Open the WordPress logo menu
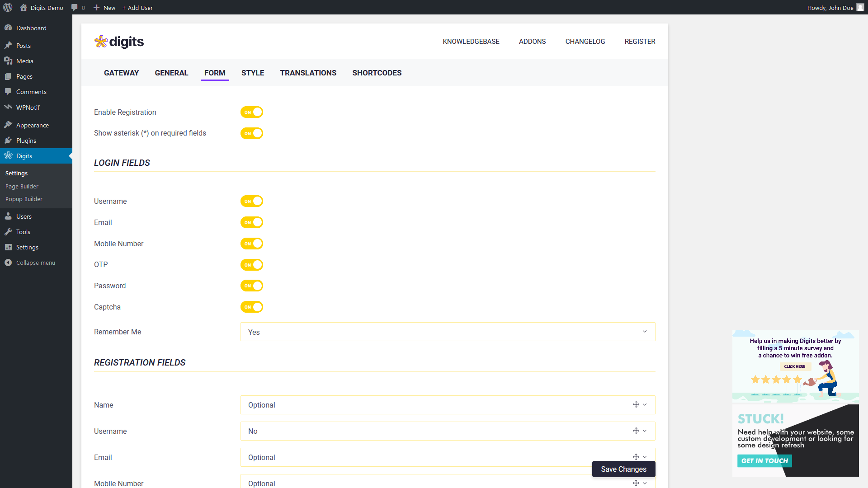Viewport: 868px width, 488px height. (8, 7)
